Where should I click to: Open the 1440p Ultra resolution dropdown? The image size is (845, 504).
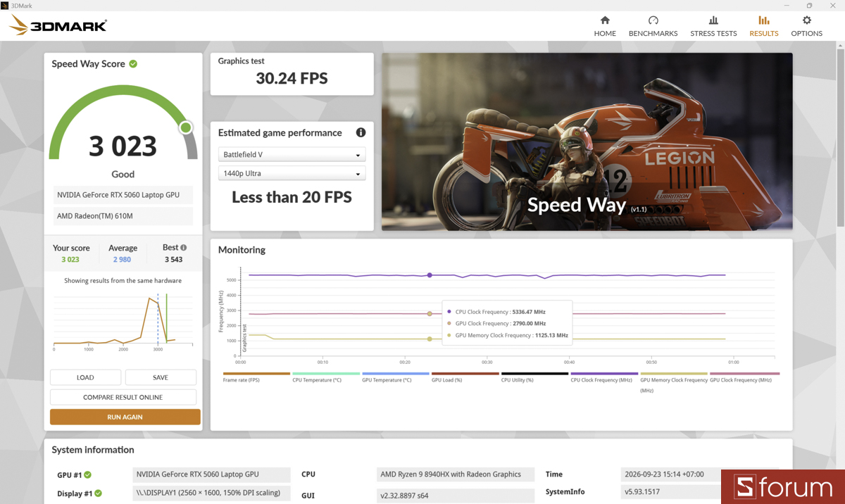[x=292, y=173]
